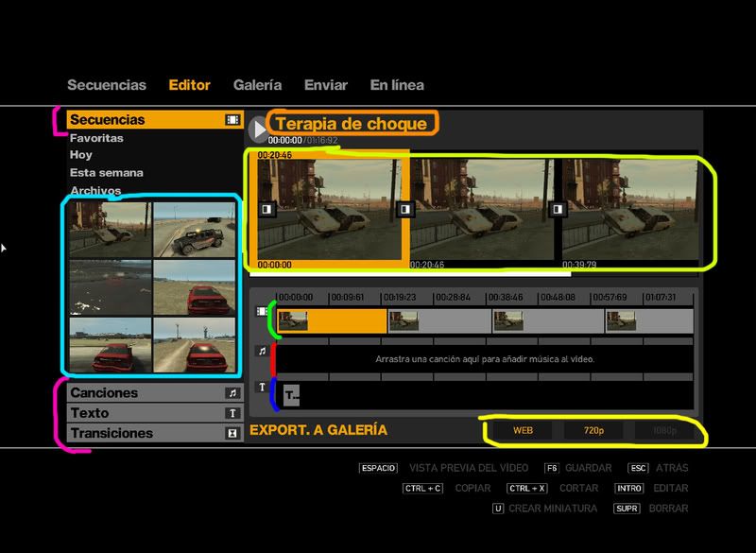Click the BORRAR shortcut hint
The image size is (756, 553).
(651, 509)
